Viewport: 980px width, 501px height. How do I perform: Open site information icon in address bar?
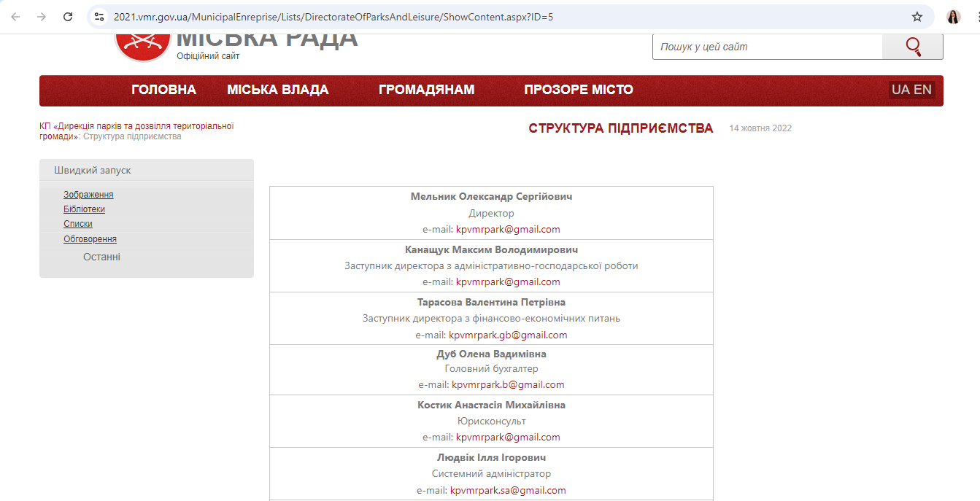[x=100, y=17]
